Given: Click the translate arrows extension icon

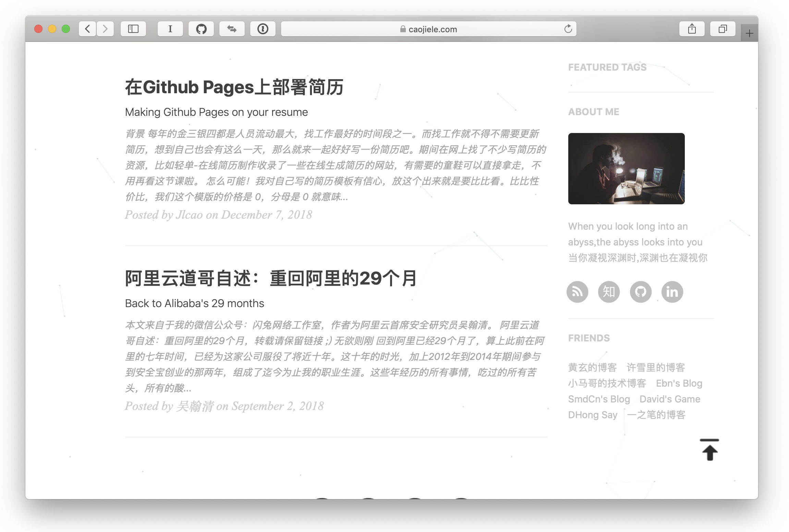Looking at the screenshot, I should pyautogui.click(x=232, y=29).
